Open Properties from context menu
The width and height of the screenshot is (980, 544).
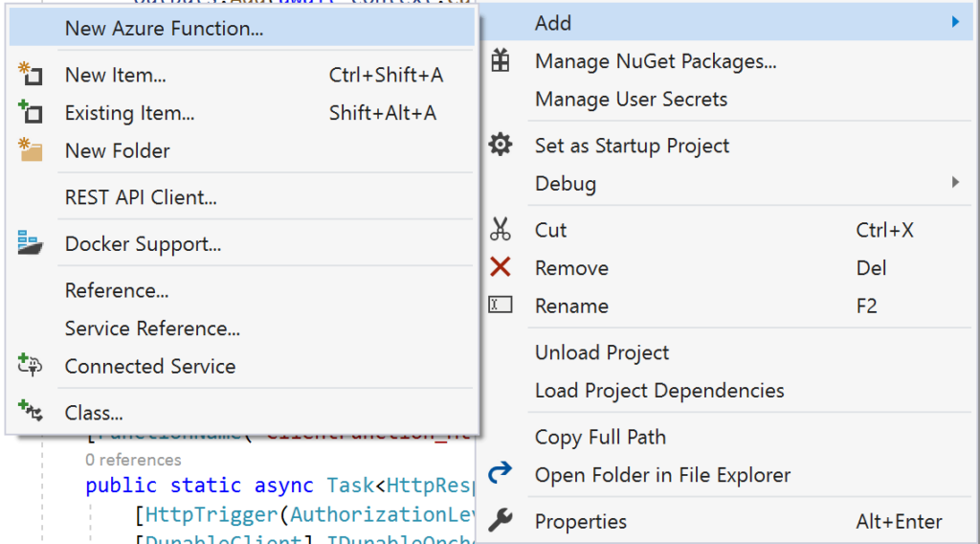(x=727, y=521)
